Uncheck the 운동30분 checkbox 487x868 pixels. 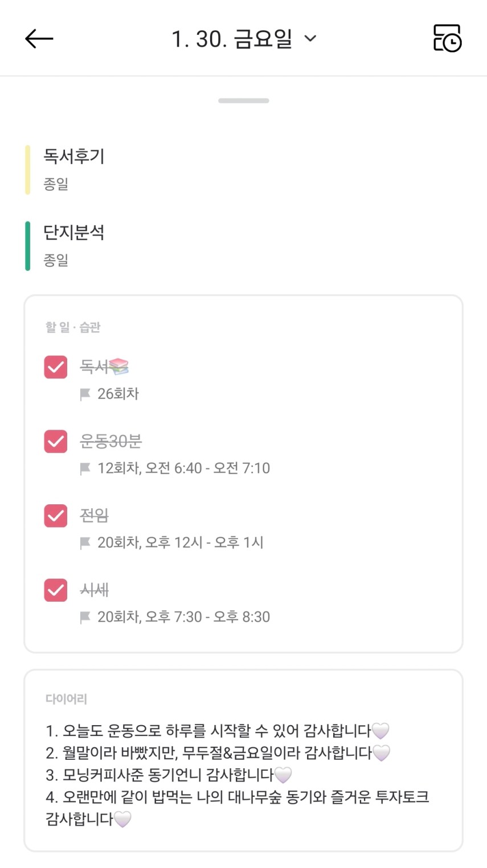[x=56, y=442]
